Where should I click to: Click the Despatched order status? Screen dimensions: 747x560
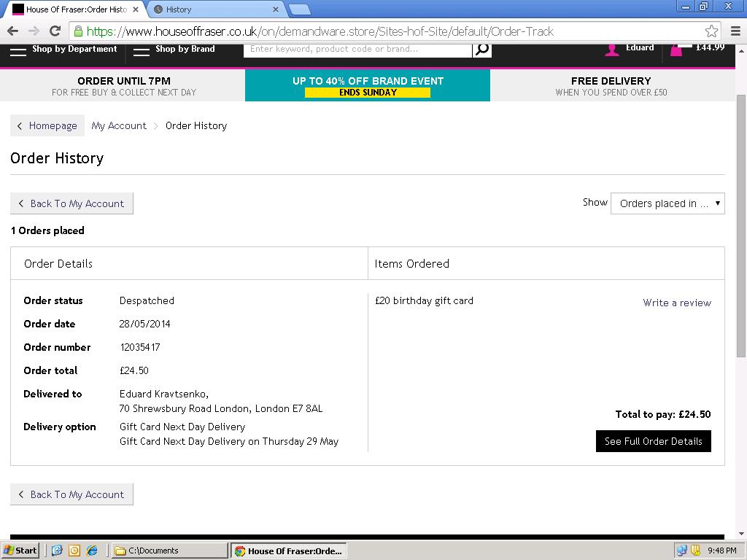147,300
